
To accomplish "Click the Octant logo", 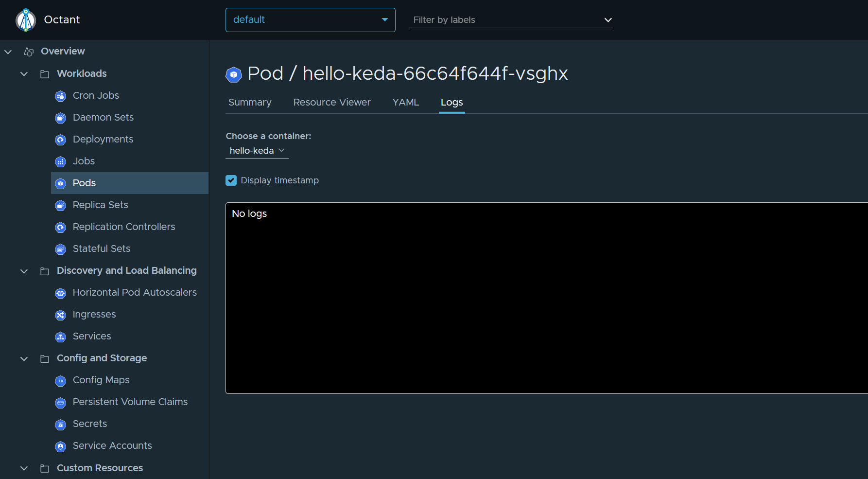I will [x=26, y=20].
